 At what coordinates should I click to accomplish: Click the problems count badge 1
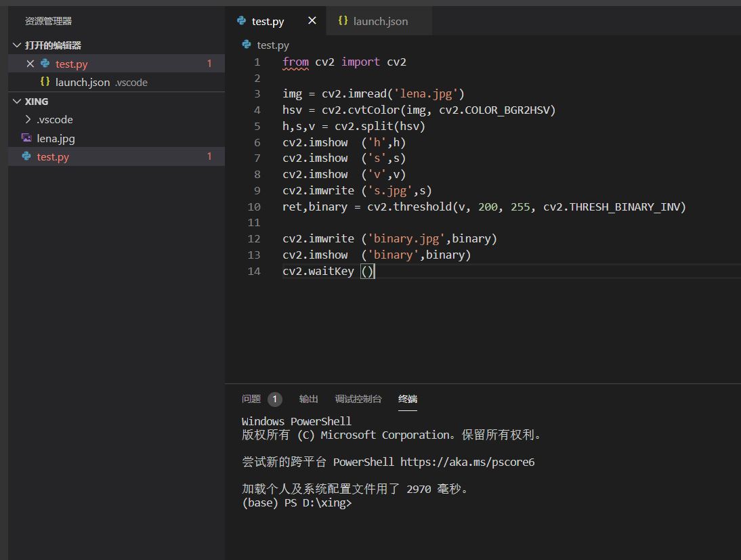[274, 400]
